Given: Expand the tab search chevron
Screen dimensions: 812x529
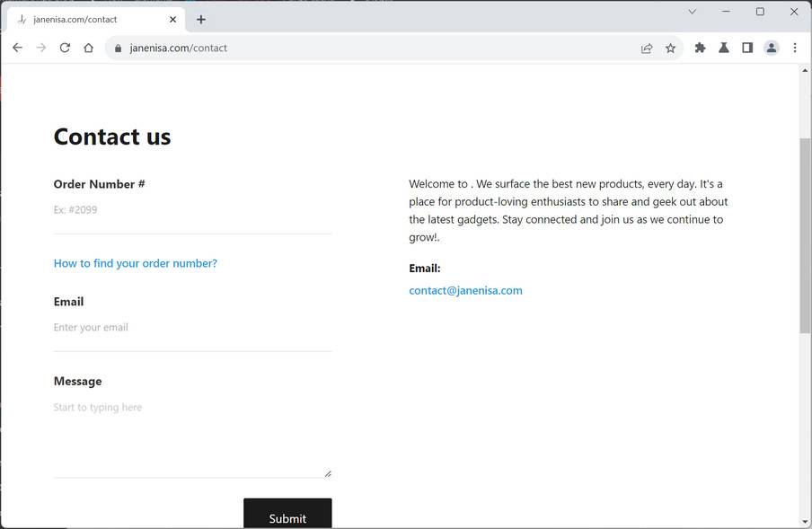Looking at the screenshot, I should click(692, 12).
